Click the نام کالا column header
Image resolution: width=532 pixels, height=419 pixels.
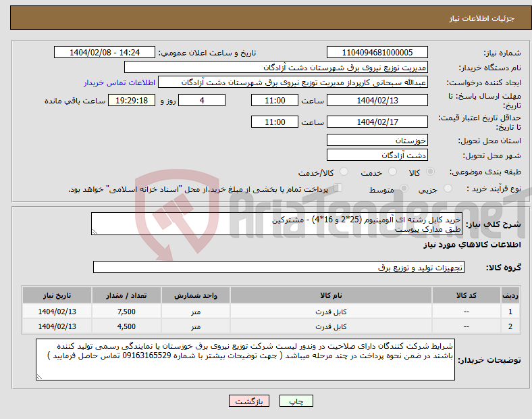(331, 295)
